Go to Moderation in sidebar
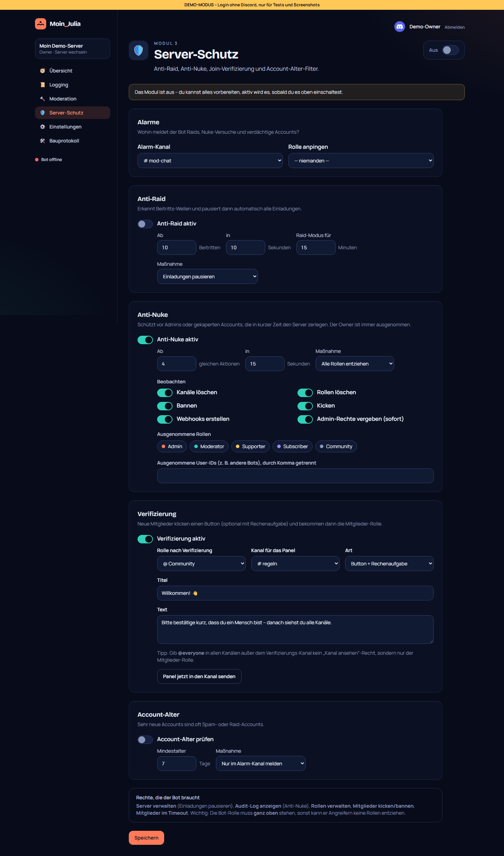Screen dimensions: 504x856 pyautogui.click(x=72, y=99)
